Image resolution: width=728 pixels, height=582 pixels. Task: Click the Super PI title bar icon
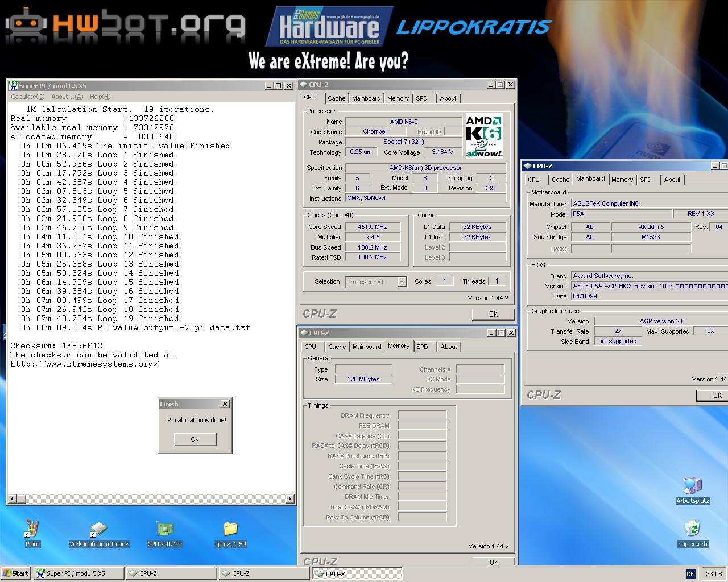click(x=13, y=85)
